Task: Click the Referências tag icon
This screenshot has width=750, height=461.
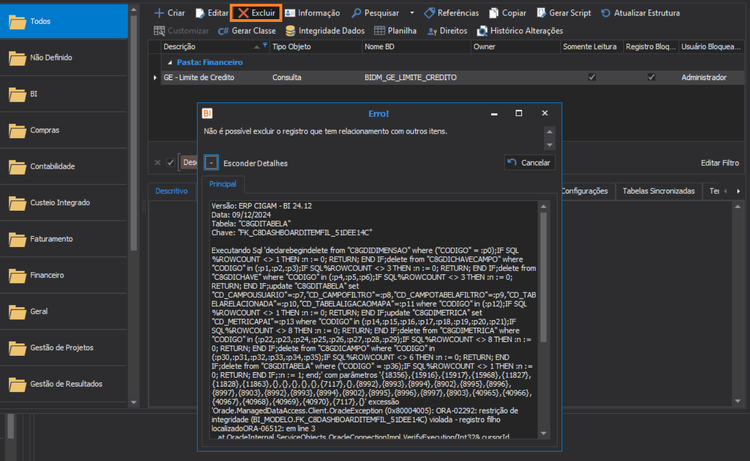Action: coord(430,13)
